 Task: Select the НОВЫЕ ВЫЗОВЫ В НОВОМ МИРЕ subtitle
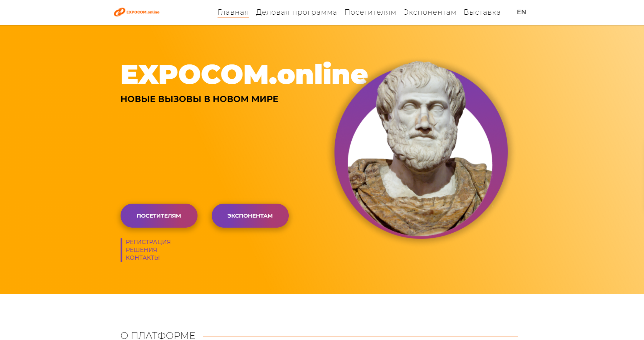[x=199, y=99]
